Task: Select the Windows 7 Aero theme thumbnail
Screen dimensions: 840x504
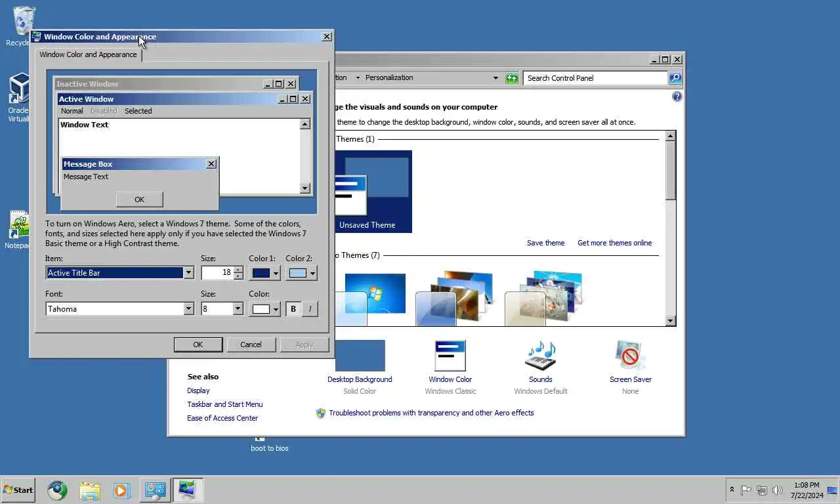Action: pos(370,299)
